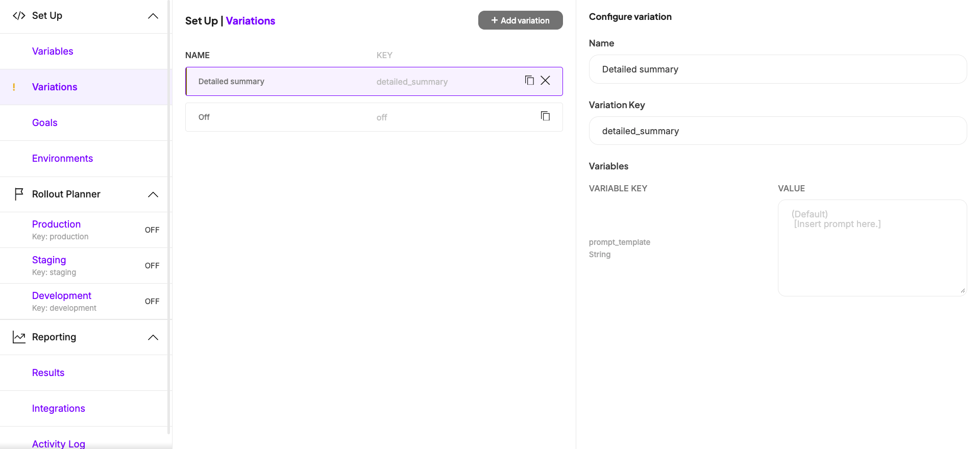Image resolution: width=980 pixels, height=449 pixels.
Task: Click the textarea resize handle
Action: click(963, 291)
